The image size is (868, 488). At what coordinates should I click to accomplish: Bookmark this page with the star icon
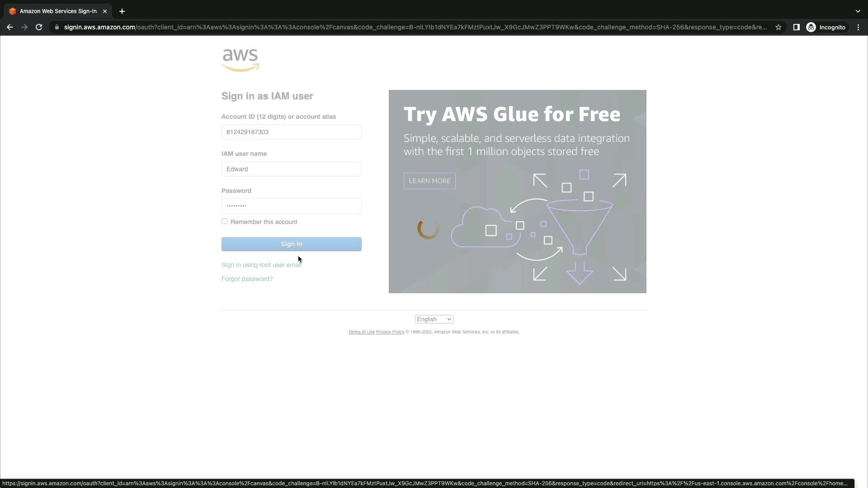[778, 27]
